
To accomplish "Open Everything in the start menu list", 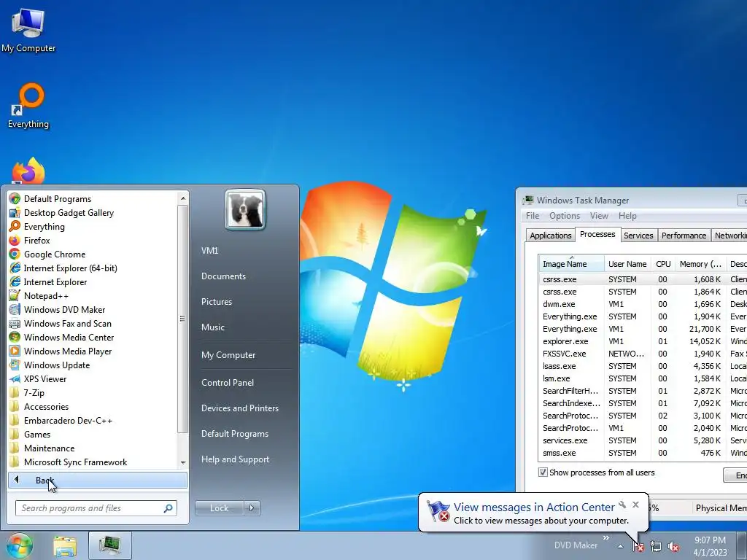I will coord(44,227).
